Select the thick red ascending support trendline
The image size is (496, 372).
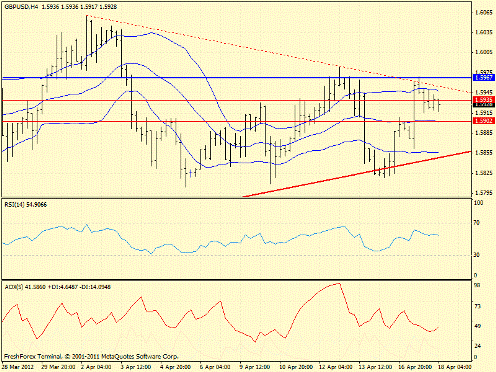pyautogui.click(x=357, y=174)
